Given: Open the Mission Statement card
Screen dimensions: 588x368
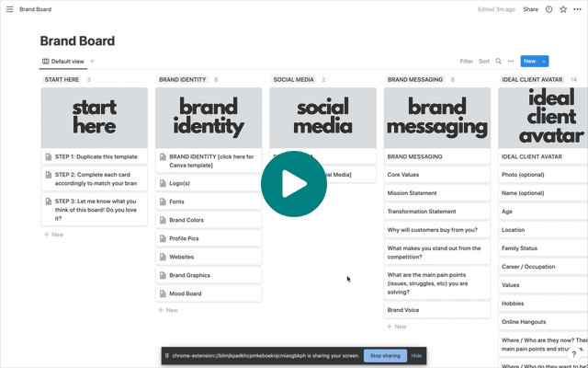Looking at the screenshot, I should (x=437, y=193).
